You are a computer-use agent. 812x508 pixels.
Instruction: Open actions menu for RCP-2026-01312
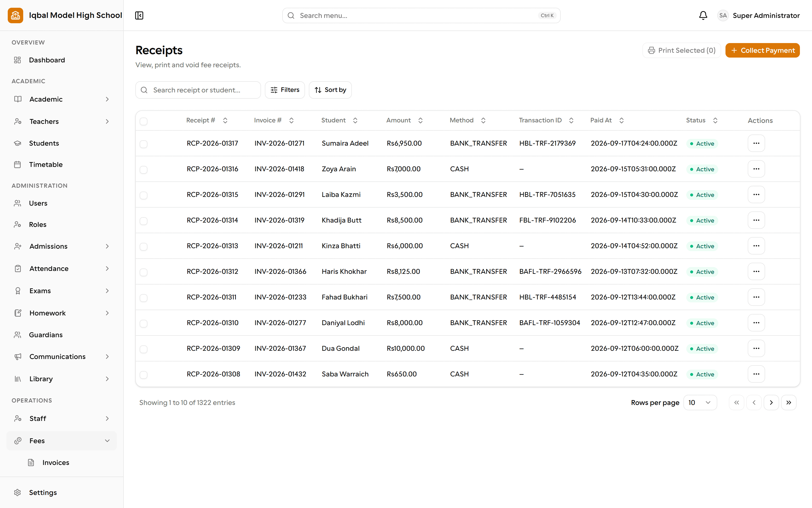click(756, 271)
